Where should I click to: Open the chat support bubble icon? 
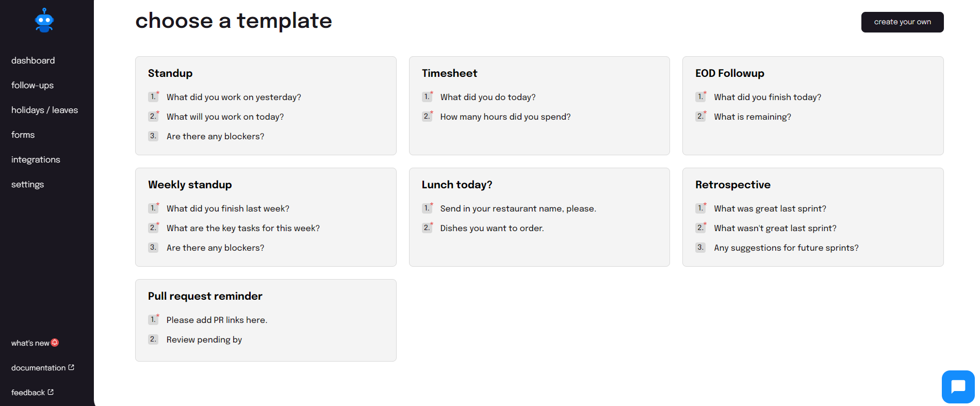(x=958, y=386)
